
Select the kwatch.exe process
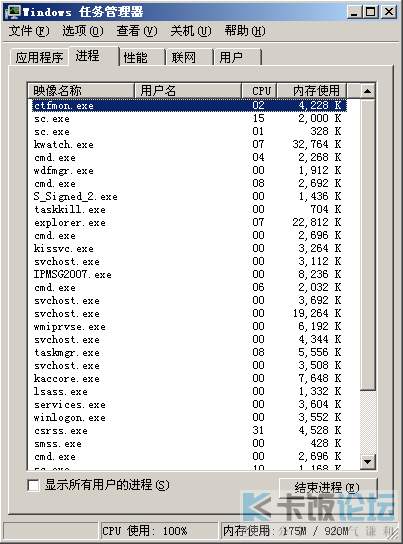(x=189, y=144)
